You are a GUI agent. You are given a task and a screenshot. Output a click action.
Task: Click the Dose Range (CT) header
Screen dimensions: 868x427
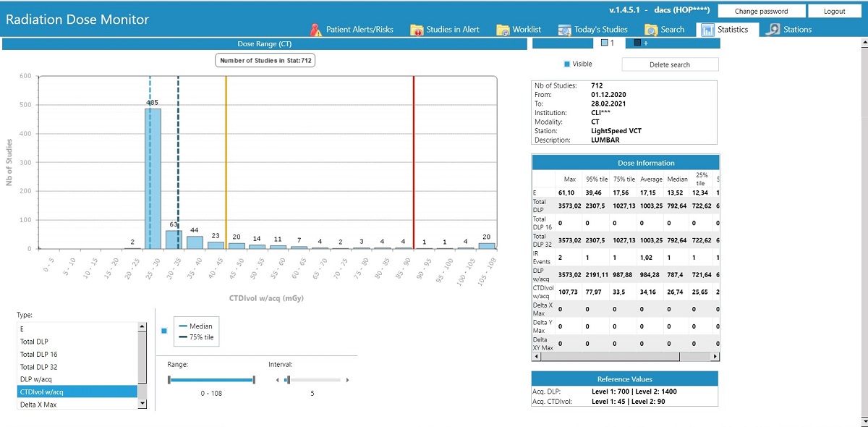265,44
